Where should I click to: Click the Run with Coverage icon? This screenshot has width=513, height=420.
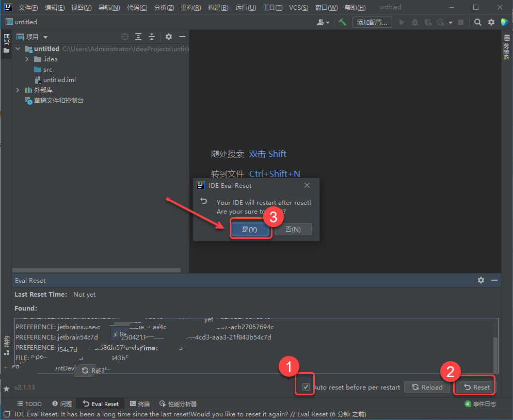tap(428, 22)
